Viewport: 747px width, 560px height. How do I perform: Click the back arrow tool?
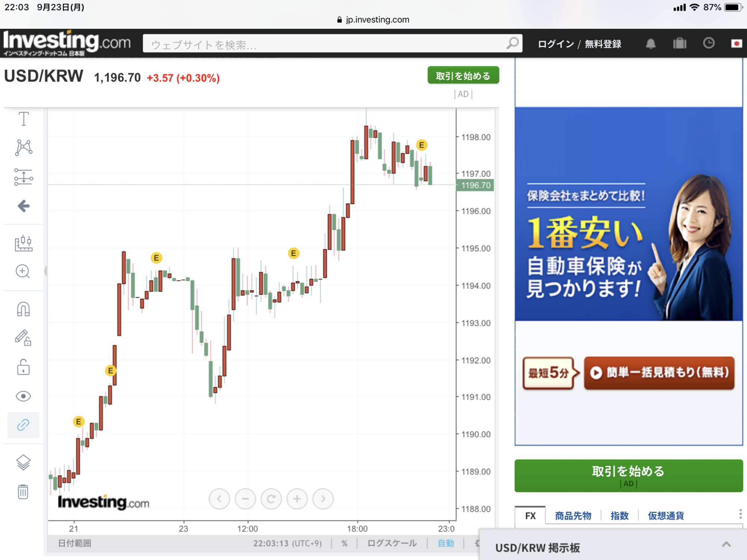(x=24, y=206)
